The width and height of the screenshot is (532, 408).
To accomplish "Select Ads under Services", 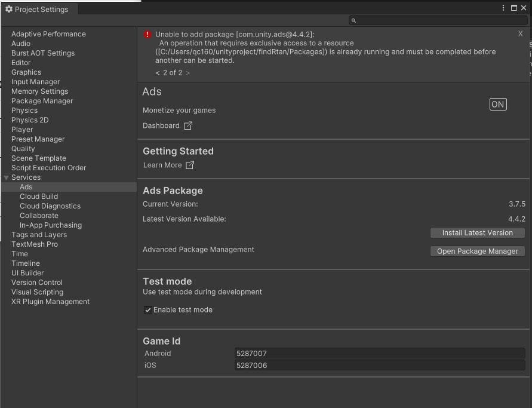I will click(x=26, y=187).
